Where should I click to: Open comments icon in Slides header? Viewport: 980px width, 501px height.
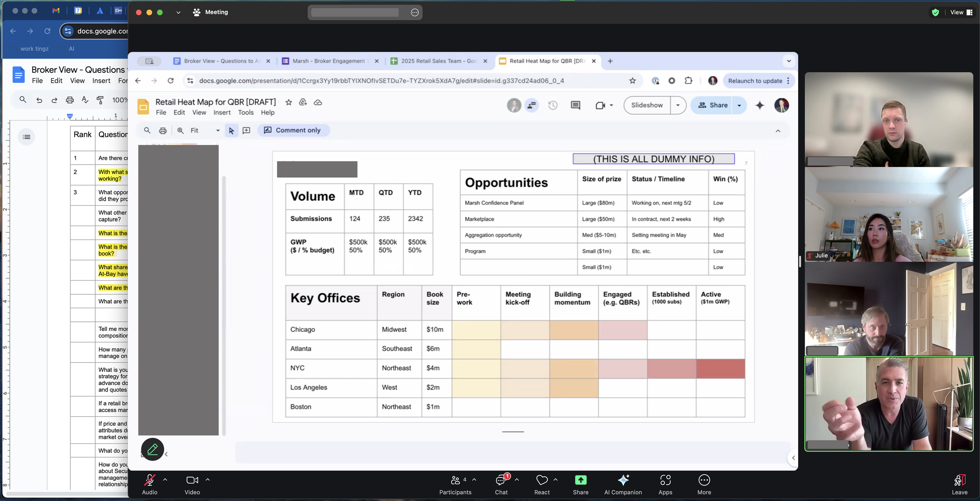coord(575,105)
